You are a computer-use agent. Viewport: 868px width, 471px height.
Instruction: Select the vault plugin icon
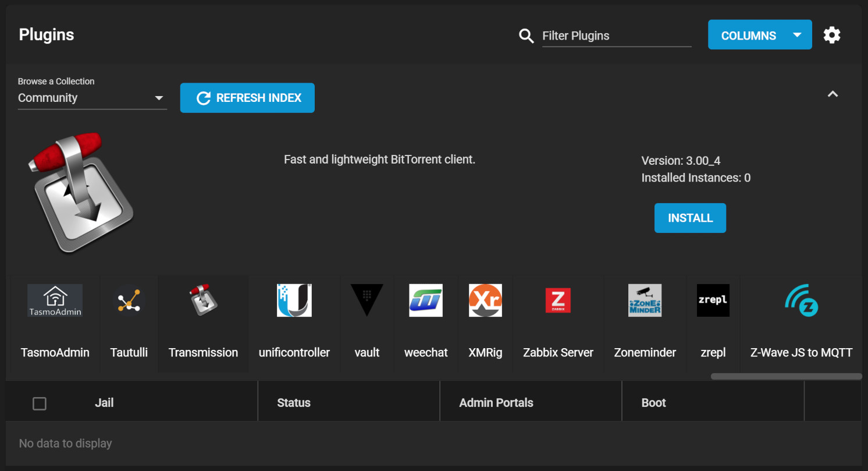click(x=367, y=300)
